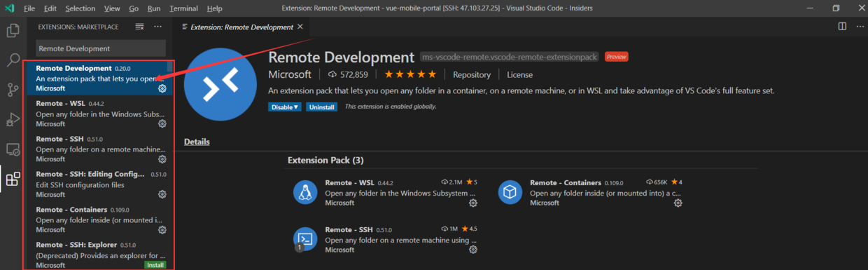
Task: Clear extensions search results icon
Action: coord(139,27)
